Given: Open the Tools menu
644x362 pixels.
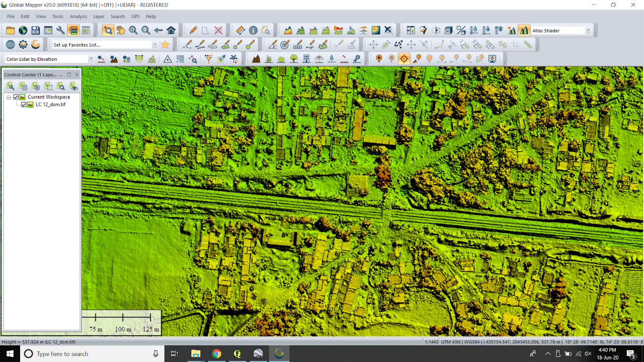Looking at the screenshot, I should tap(58, 16).
